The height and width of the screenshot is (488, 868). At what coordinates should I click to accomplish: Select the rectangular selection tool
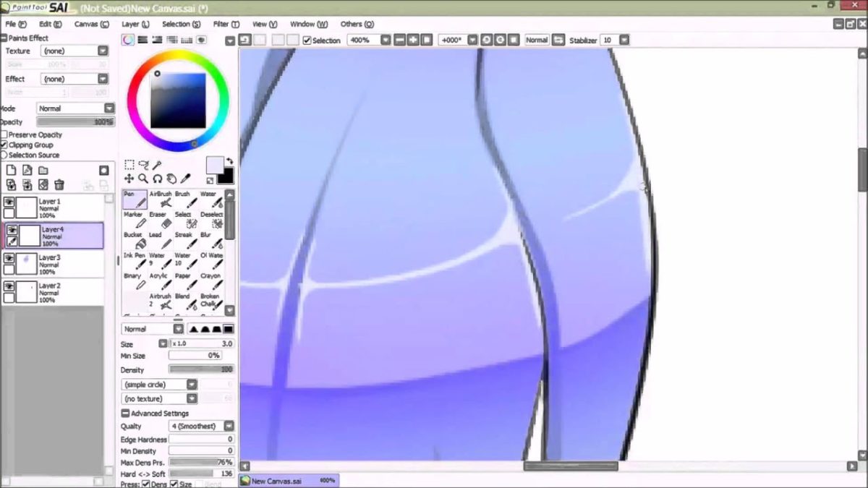tap(129, 164)
